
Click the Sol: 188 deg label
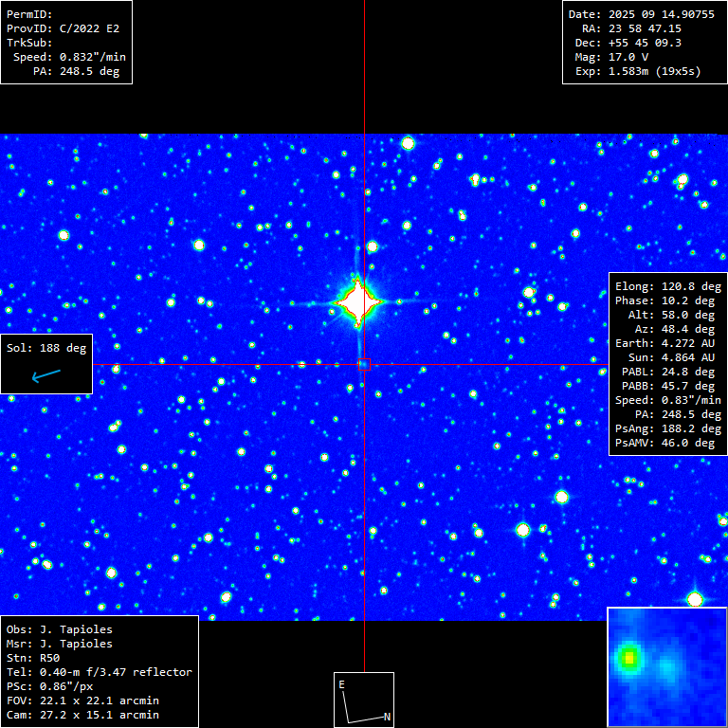(46, 348)
